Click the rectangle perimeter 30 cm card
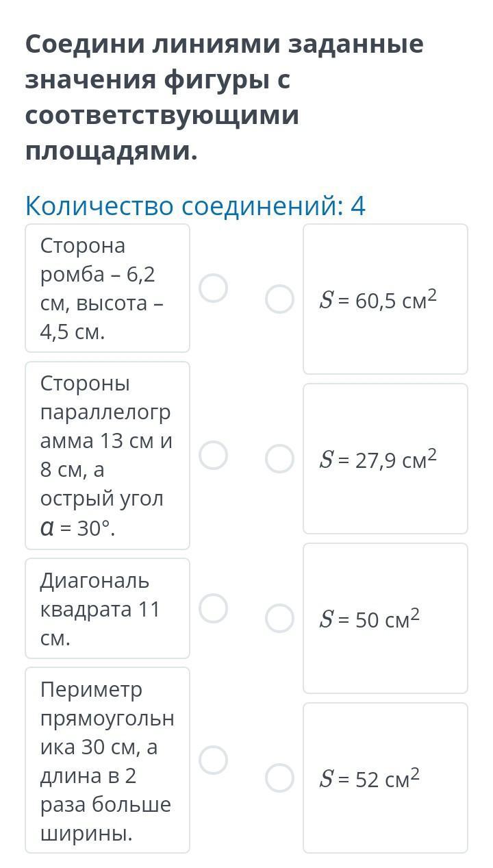The width and height of the screenshot is (493, 868). (108, 760)
